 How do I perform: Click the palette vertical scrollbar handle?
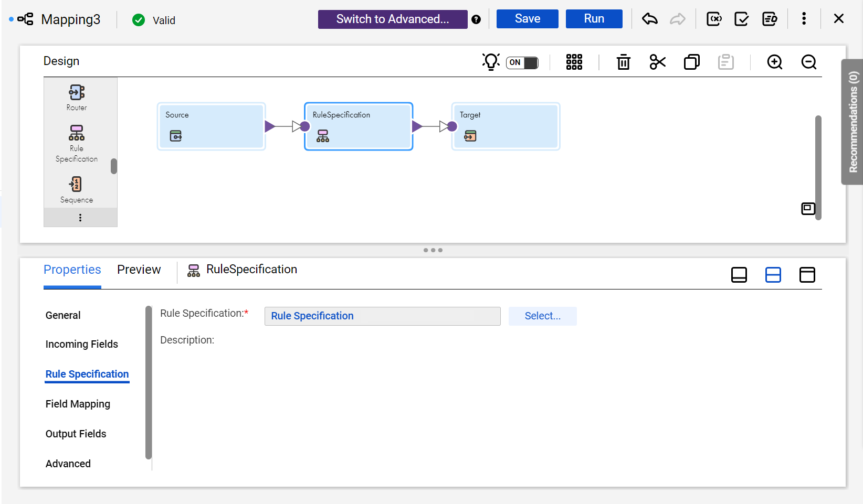pyautogui.click(x=114, y=166)
